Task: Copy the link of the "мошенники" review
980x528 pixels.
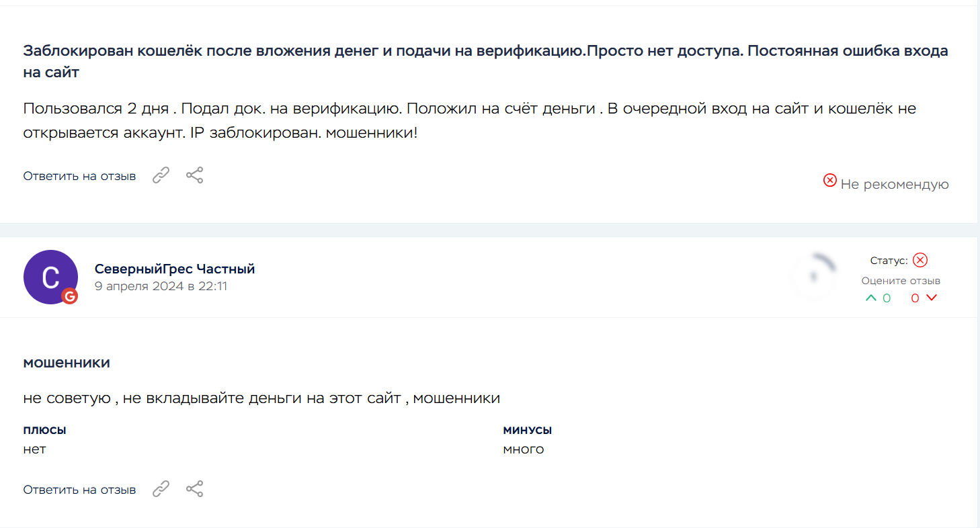Action: [161, 489]
